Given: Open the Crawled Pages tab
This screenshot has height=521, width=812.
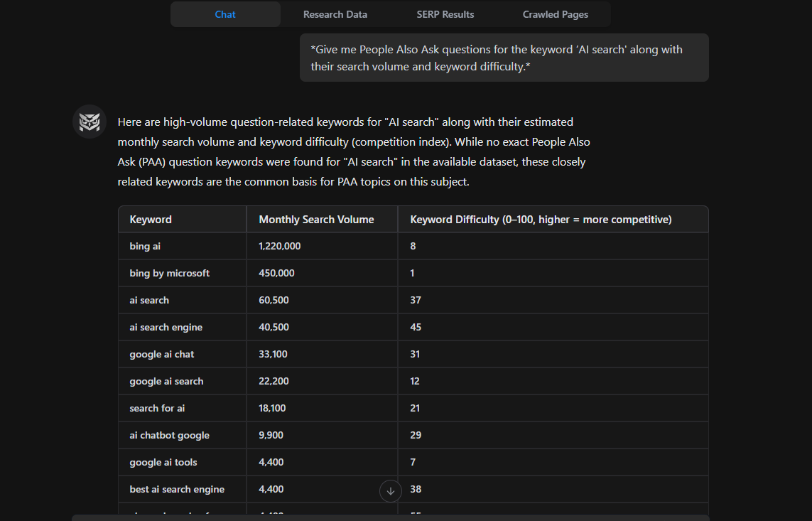Looking at the screenshot, I should click(556, 14).
